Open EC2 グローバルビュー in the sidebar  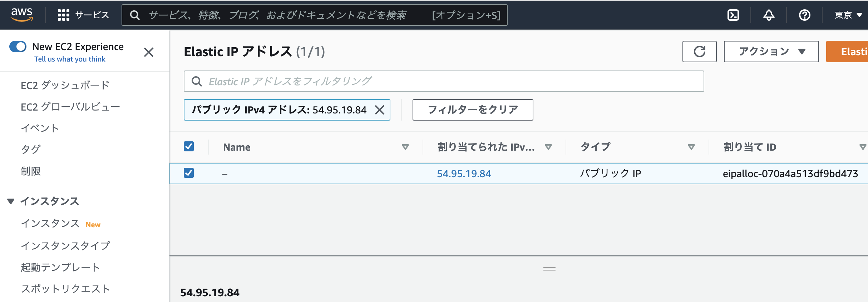70,107
